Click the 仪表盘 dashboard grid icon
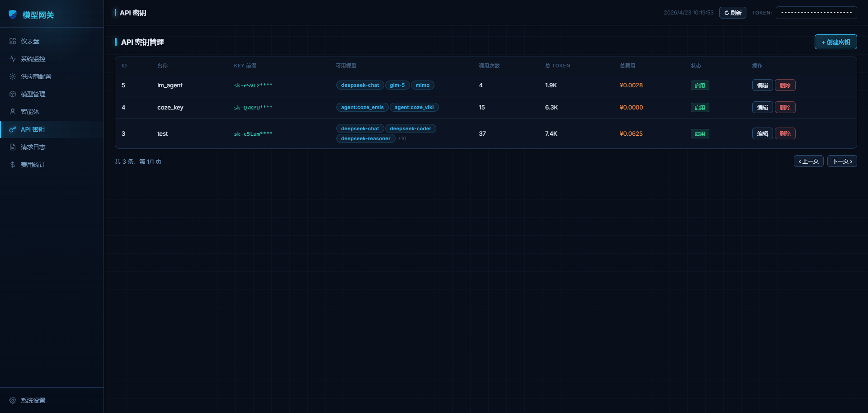Viewport: 868px width, 413px height. [x=13, y=41]
